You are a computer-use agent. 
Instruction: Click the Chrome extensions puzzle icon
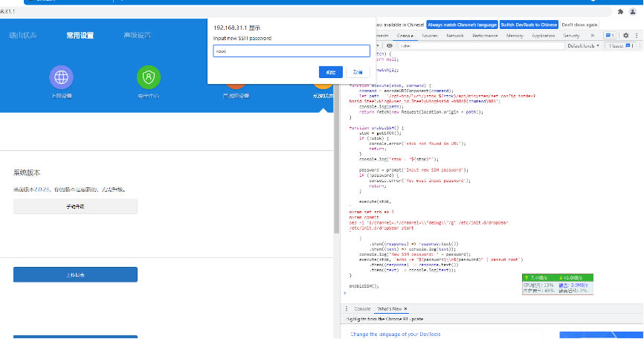619,12
